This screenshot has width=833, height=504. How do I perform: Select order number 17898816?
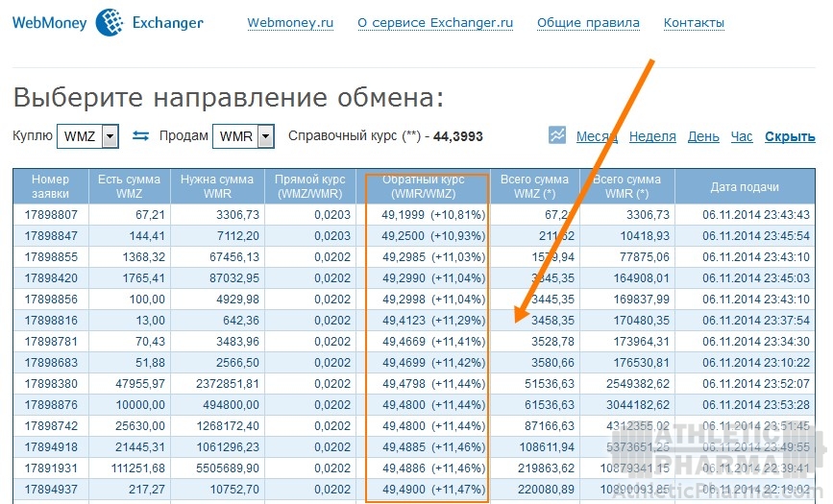pos(51,321)
